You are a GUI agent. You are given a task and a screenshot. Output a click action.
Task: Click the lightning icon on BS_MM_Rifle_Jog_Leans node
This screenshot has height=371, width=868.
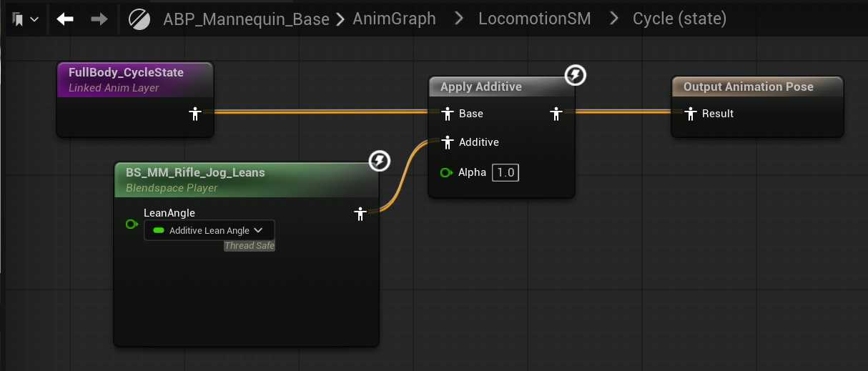pyautogui.click(x=379, y=161)
